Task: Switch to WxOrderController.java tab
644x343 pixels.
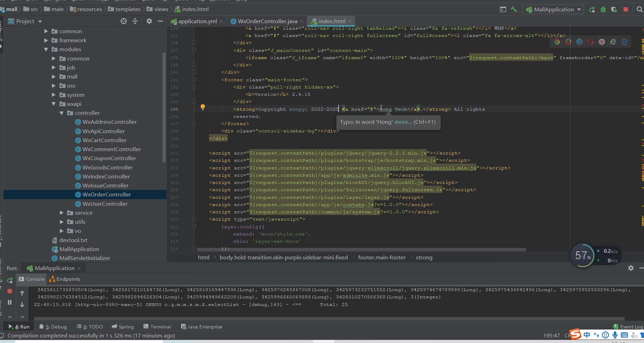Action: (x=267, y=21)
